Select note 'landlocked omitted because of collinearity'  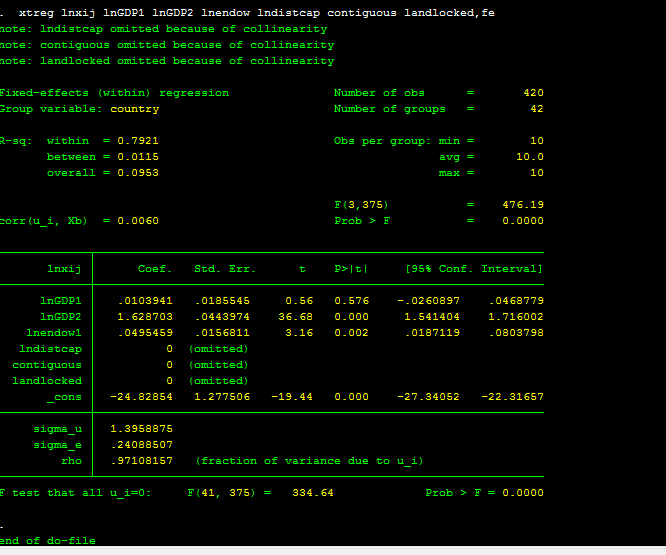coord(167,61)
